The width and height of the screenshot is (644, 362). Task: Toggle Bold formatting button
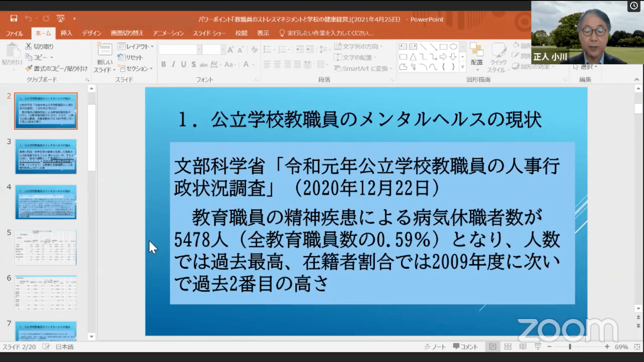(x=163, y=64)
